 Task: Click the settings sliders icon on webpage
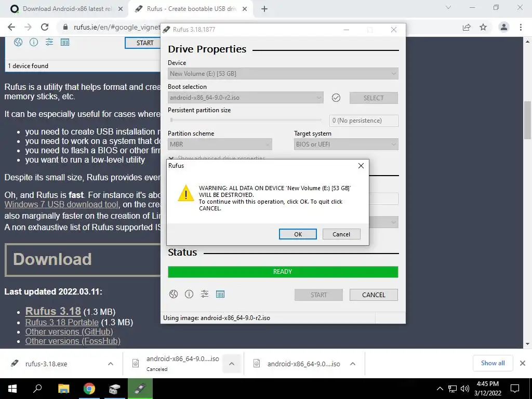click(49, 42)
